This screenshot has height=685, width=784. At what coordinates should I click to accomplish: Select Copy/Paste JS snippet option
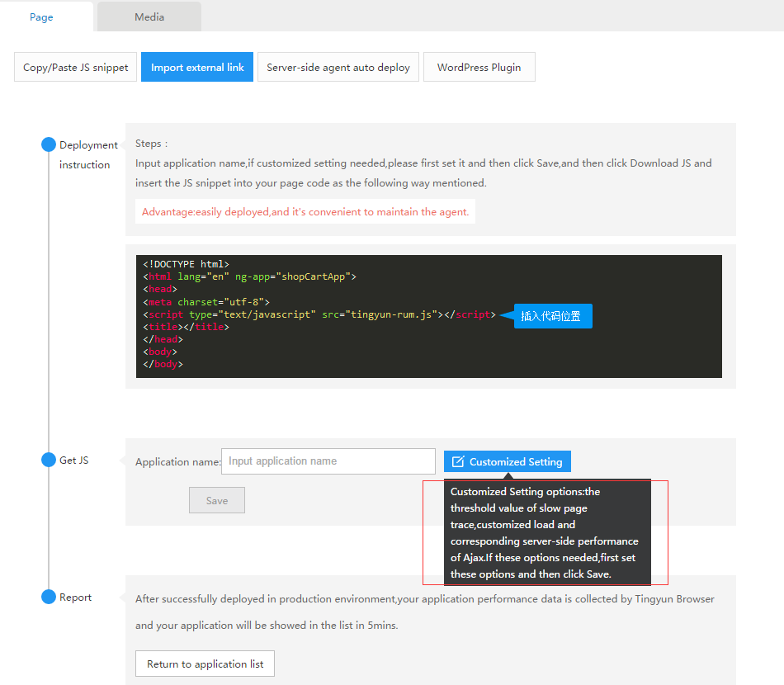[x=76, y=68]
